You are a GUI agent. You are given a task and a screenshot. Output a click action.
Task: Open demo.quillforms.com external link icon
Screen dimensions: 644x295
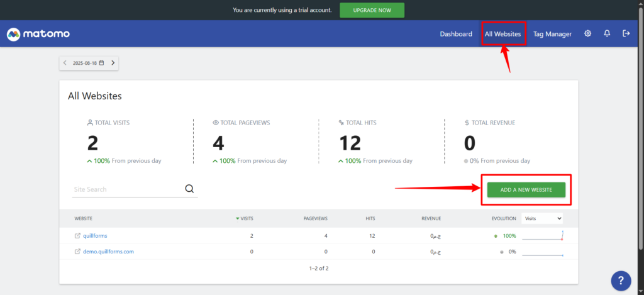pyautogui.click(x=77, y=252)
